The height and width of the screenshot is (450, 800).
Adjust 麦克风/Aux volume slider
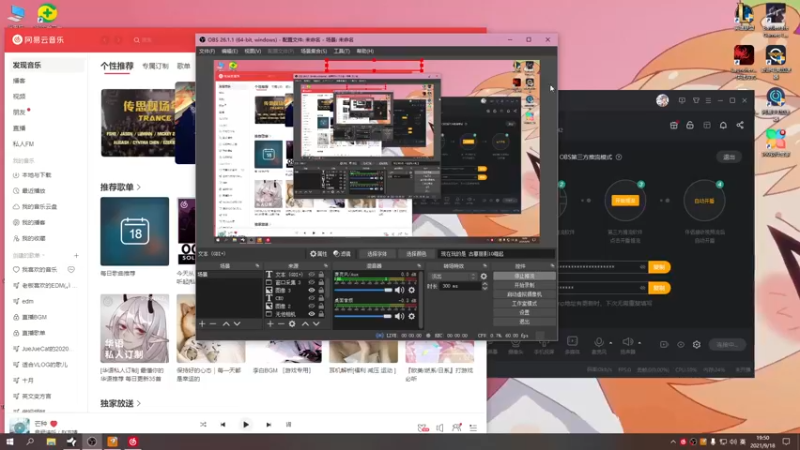[363, 290]
